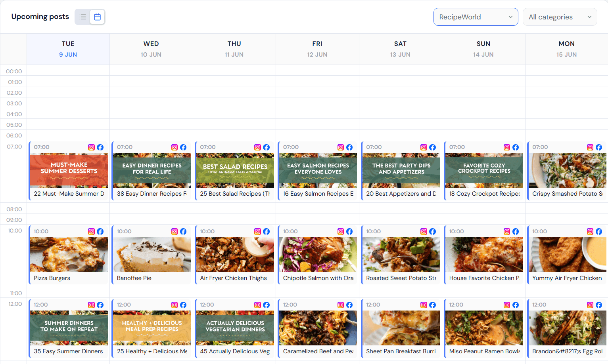This screenshot has width=608, height=364.
Task: Click Facebook icon on Air Fryer Chicken Thighs post
Action: click(x=267, y=232)
